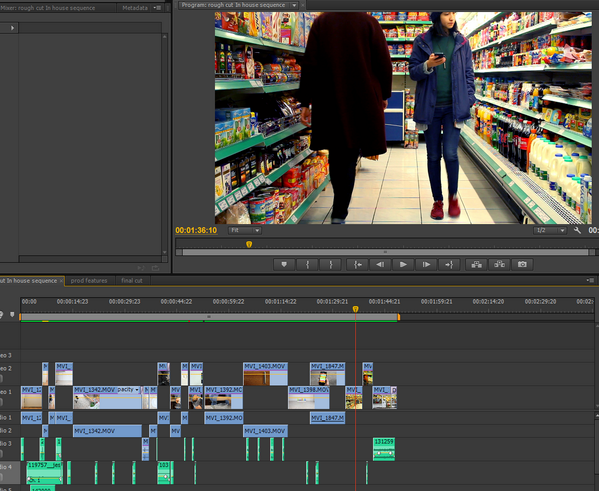Open the 1/2 playback resolution dropdown
This screenshot has height=491, width=599.
pos(550,230)
